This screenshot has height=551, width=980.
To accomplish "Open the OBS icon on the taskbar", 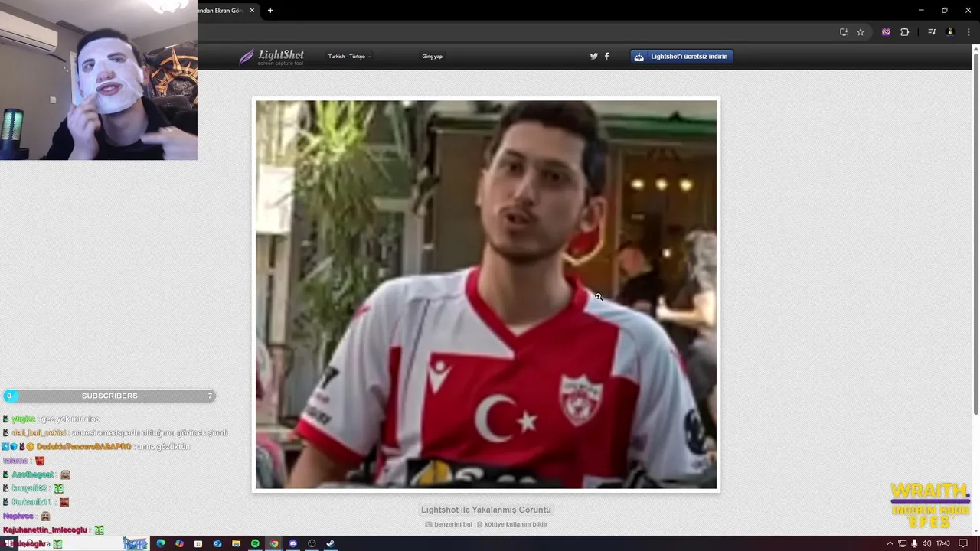I will click(312, 543).
